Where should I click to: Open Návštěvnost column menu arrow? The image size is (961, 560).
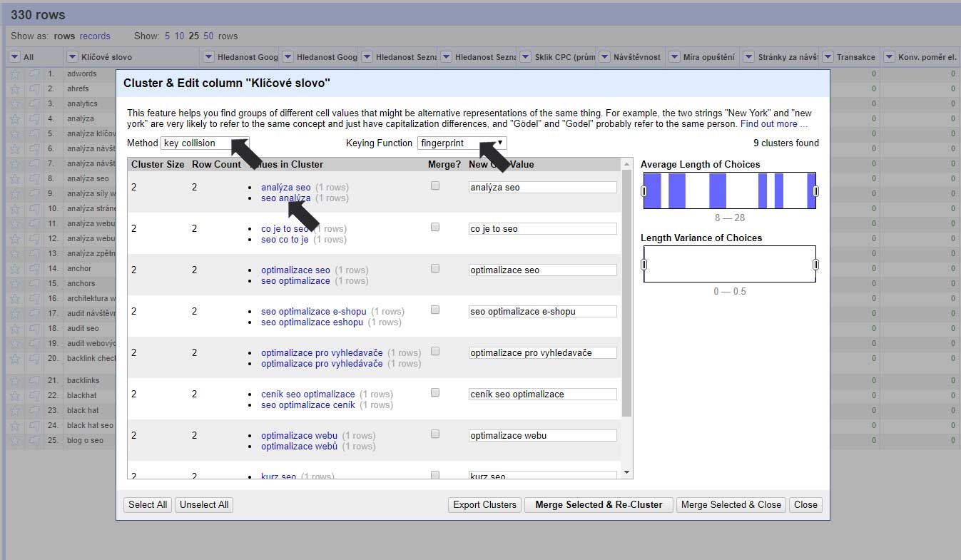click(x=604, y=57)
